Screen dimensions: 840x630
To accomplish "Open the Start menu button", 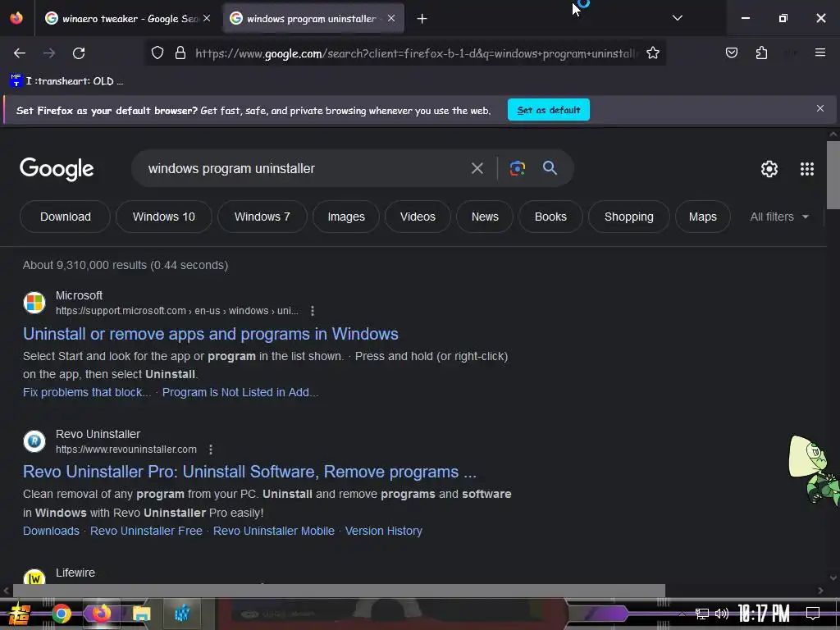I will [19, 614].
